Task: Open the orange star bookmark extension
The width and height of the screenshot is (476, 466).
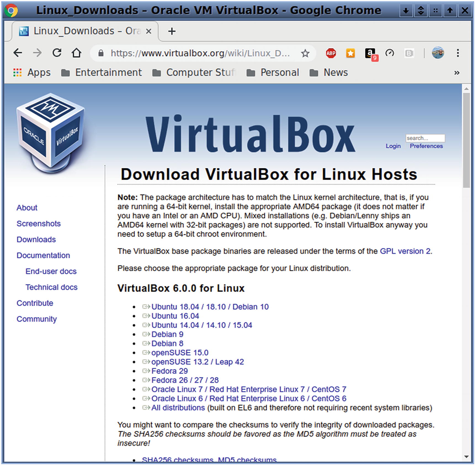Action: 350,53
